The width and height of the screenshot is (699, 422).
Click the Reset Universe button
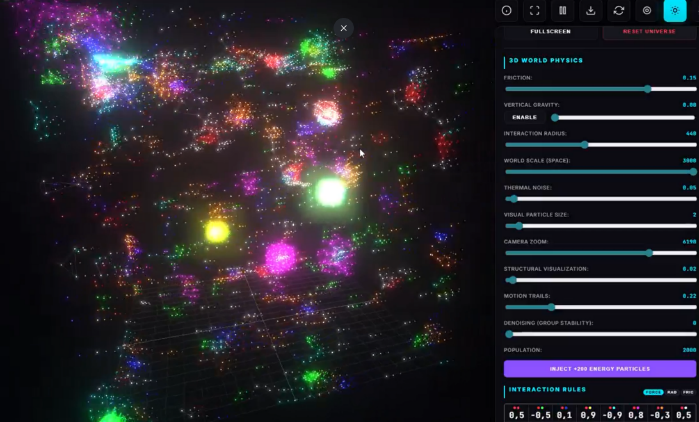pos(649,32)
